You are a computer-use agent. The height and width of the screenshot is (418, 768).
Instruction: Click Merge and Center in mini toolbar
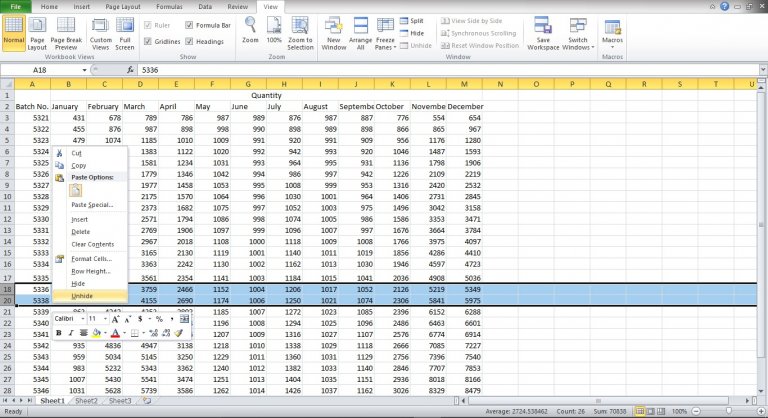184,319
